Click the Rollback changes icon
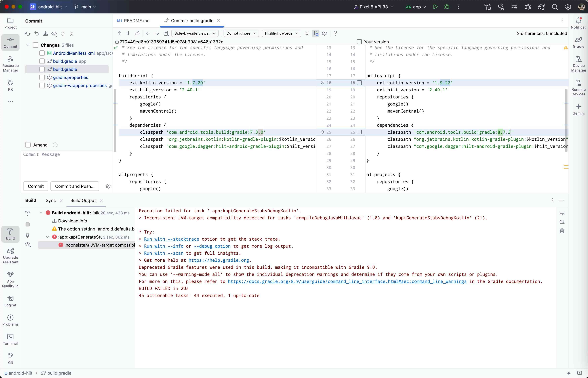 37,34
